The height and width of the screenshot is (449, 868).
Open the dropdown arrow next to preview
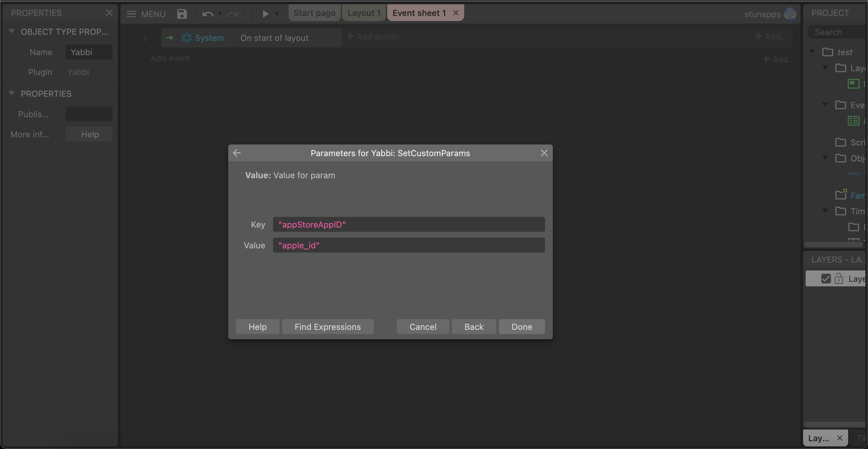click(277, 14)
